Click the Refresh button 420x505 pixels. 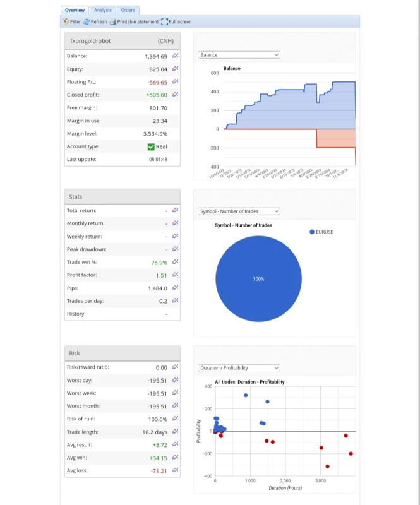tap(95, 22)
